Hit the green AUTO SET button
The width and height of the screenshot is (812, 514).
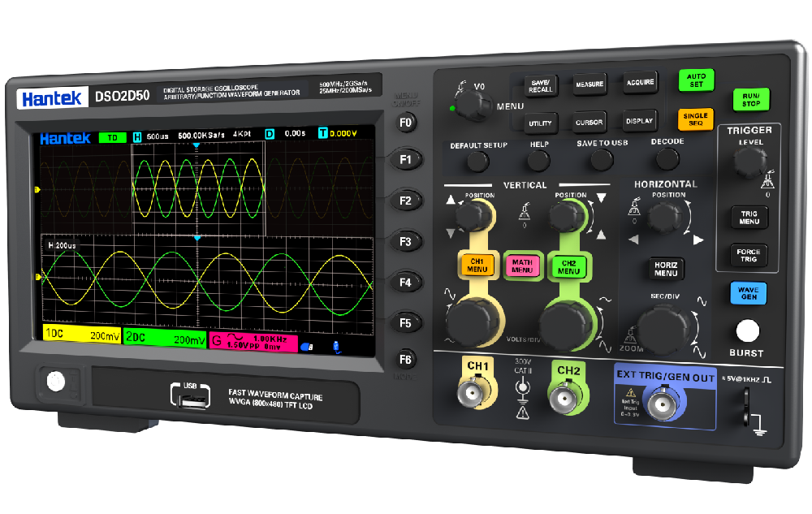[x=696, y=80]
